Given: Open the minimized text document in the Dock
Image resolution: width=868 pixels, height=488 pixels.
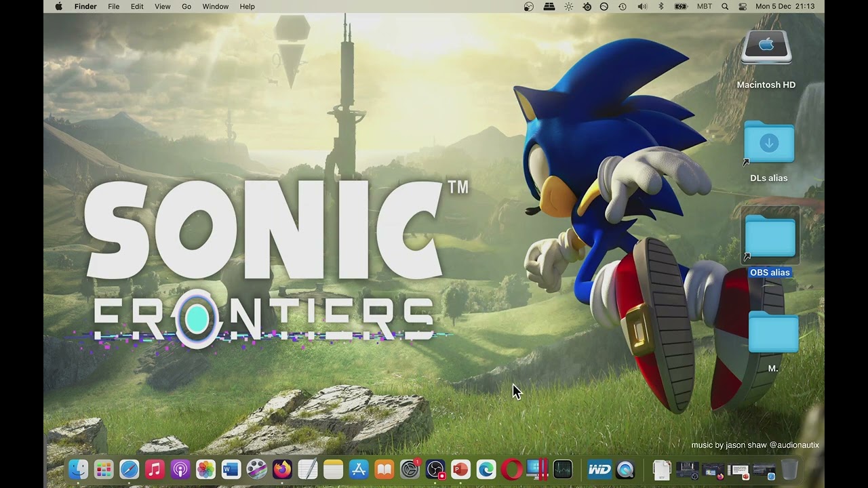Looking at the screenshot, I should coord(663,469).
